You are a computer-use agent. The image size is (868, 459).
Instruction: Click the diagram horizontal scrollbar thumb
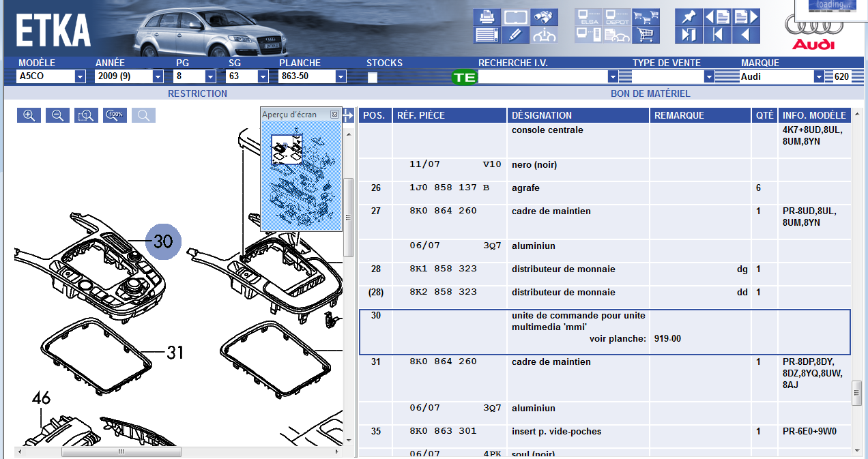(x=121, y=451)
